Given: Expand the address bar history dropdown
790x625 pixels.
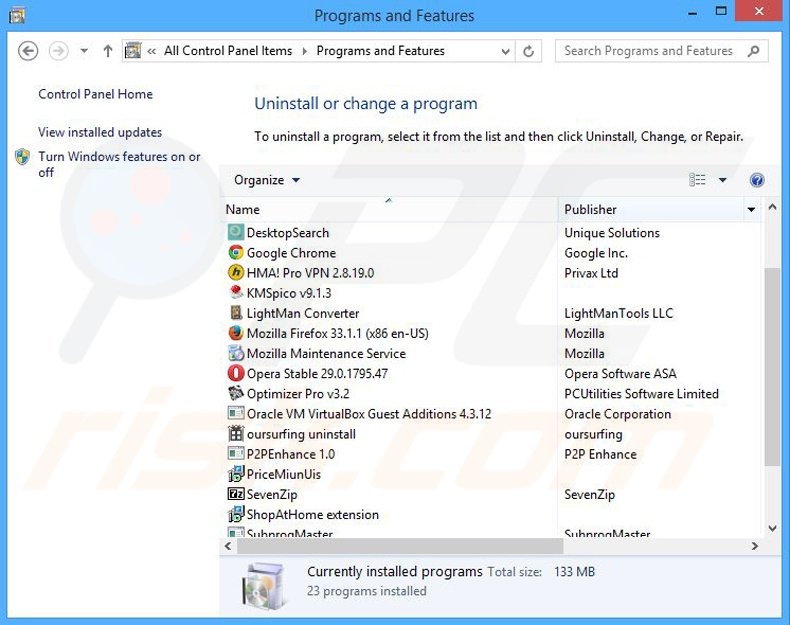Looking at the screenshot, I should (505, 51).
